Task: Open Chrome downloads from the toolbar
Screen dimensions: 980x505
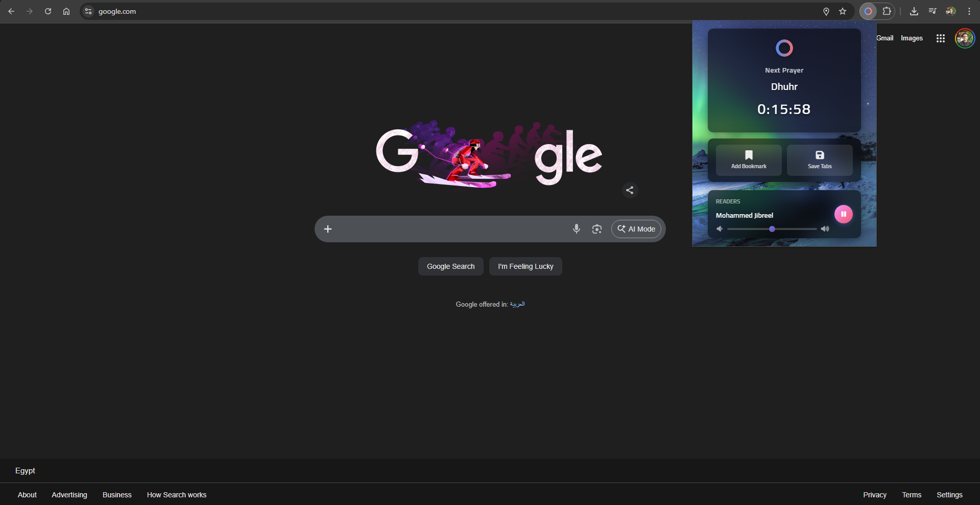Action: point(914,11)
